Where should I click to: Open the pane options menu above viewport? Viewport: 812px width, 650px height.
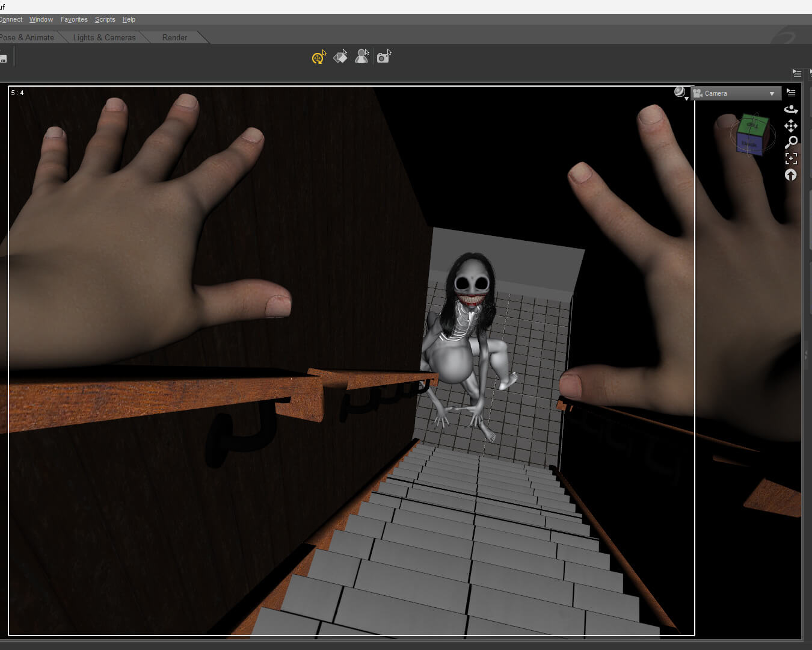pos(797,73)
